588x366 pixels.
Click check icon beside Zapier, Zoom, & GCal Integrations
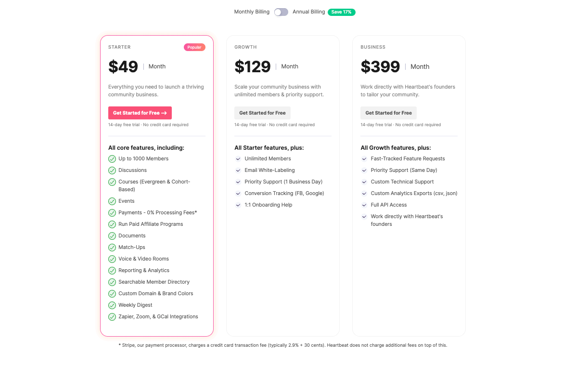point(112,317)
